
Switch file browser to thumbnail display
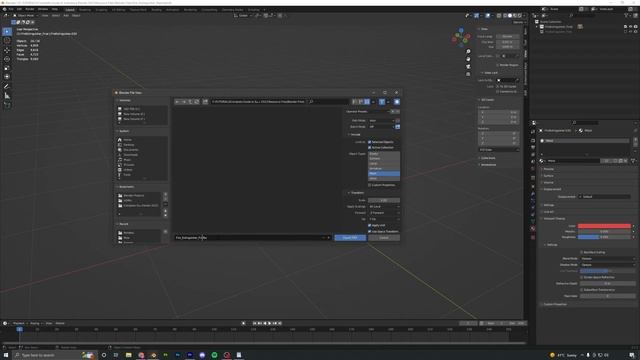[x=367, y=102]
